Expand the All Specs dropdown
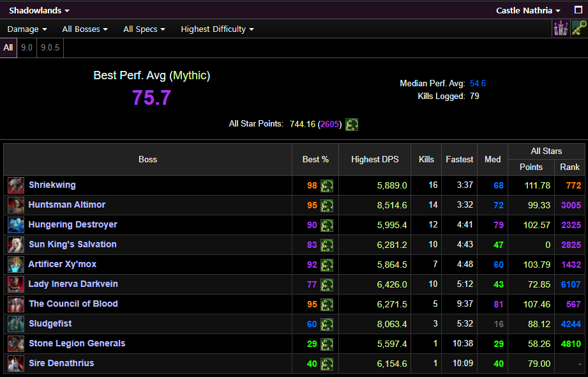 pyautogui.click(x=144, y=29)
